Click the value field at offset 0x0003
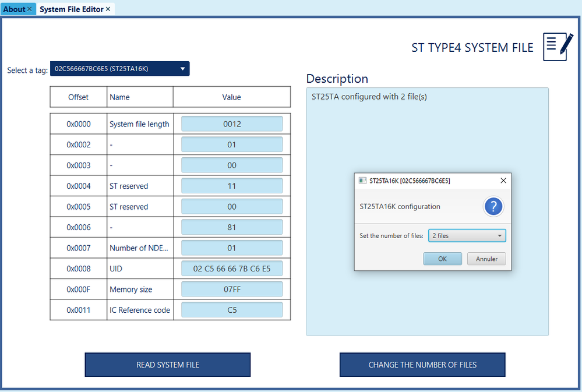 coord(232,165)
